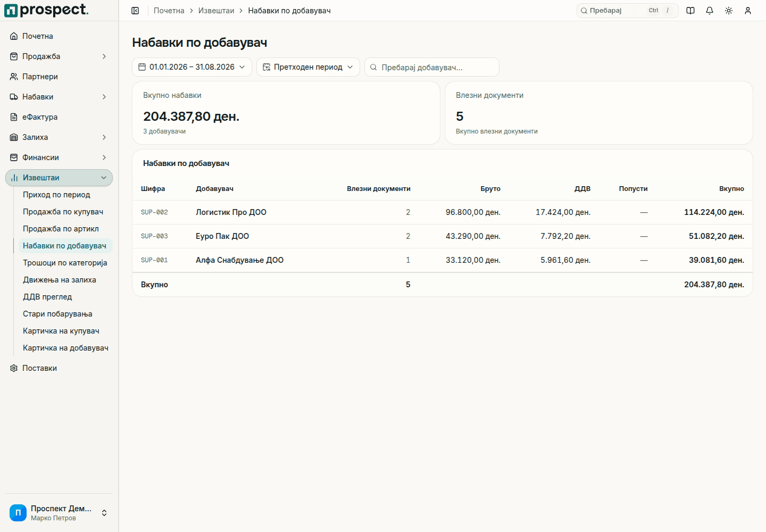Open the notifications bell

tap(710, 11)
